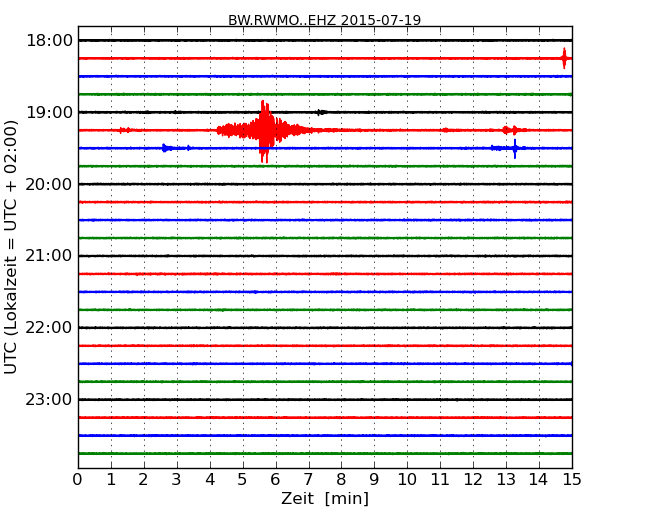Click the blue spike near minute 13
Screen dimensions: 650x520
coord(515,148)
